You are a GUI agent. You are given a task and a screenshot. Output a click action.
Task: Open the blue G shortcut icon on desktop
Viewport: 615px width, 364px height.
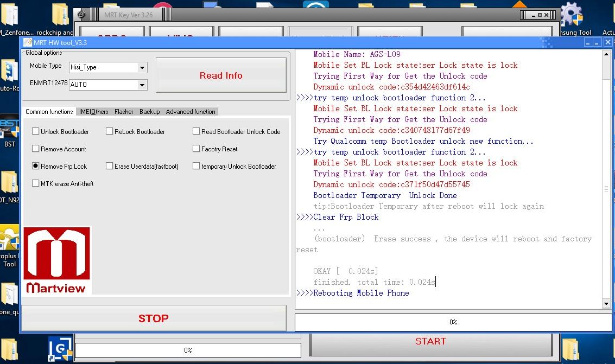60,349
